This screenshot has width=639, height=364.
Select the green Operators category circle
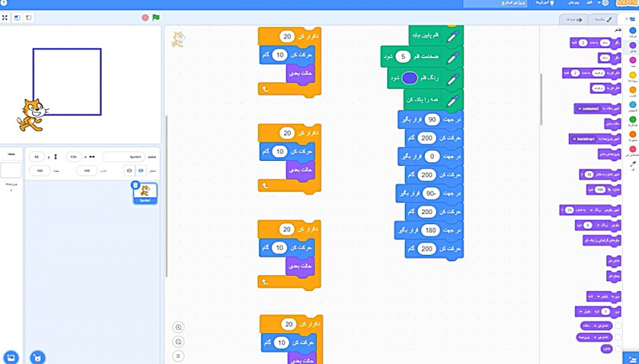tap(633, 119)
